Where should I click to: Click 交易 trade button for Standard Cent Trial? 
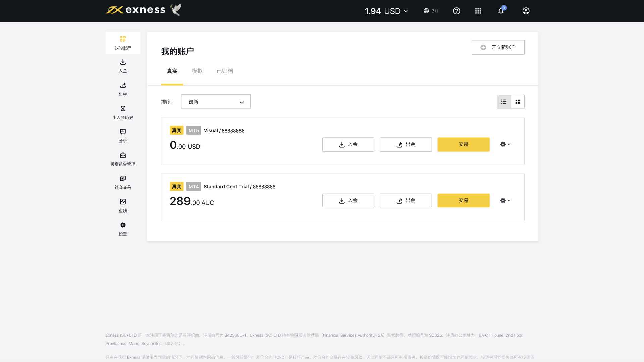point(463,200)
